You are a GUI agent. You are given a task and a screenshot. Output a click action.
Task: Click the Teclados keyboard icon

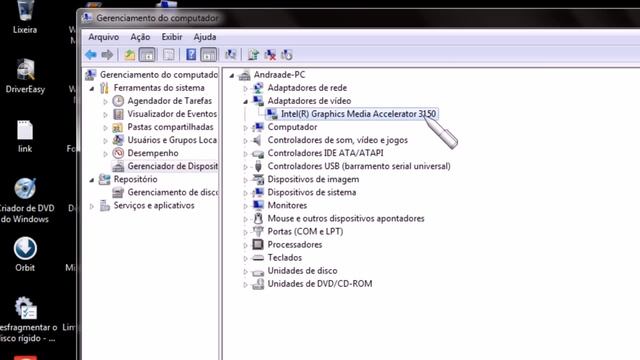tap(258, 258)
